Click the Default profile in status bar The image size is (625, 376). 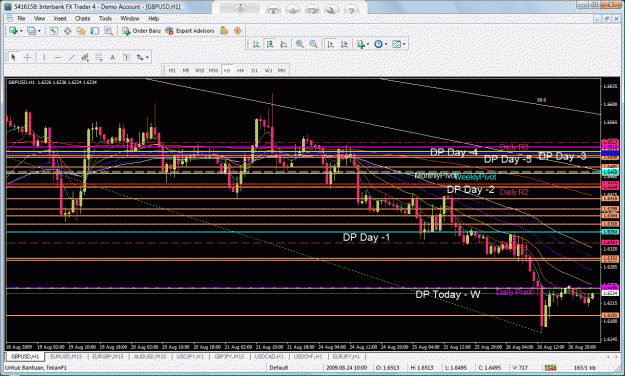coord(279,368)
